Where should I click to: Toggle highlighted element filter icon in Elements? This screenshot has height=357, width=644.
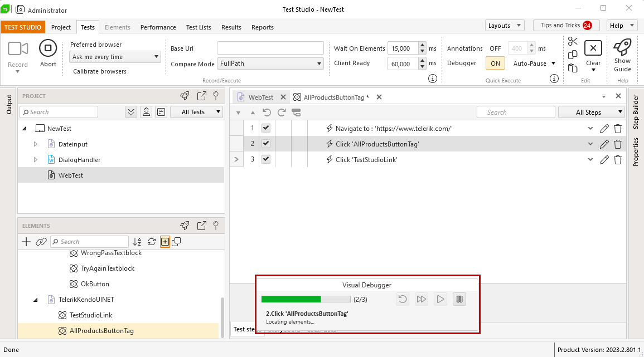pos(164,242)
